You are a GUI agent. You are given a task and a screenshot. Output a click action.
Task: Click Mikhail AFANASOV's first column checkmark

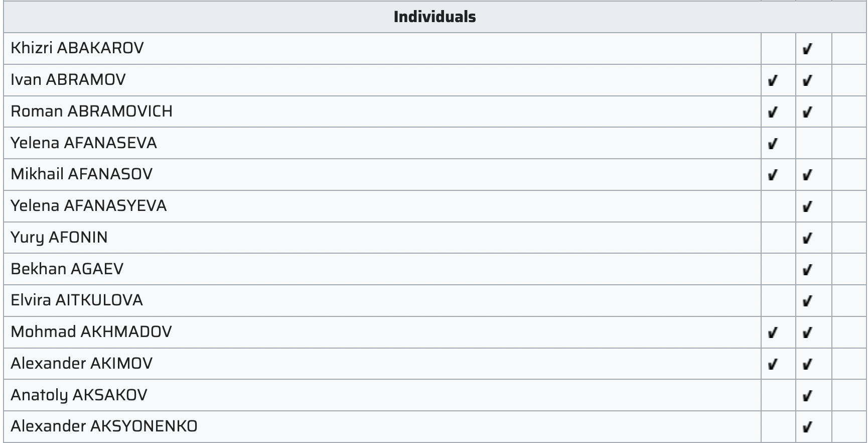pos(773,175)
